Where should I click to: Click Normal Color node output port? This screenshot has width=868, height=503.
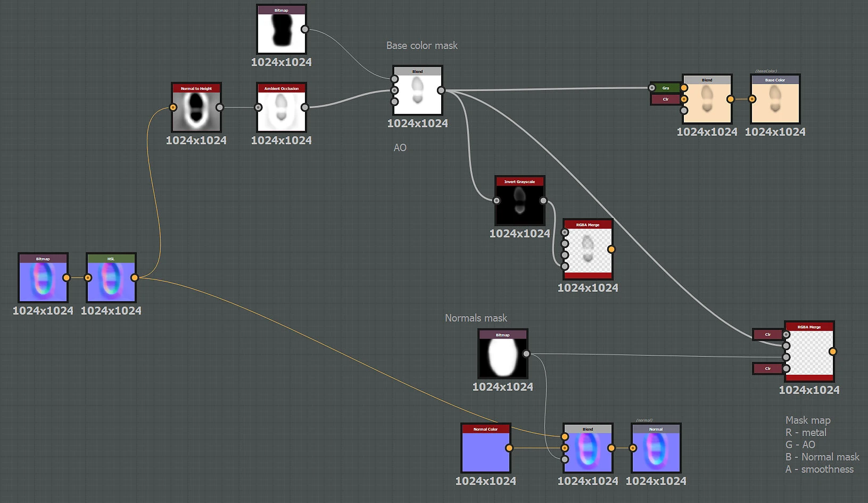(x=509, y=448)
